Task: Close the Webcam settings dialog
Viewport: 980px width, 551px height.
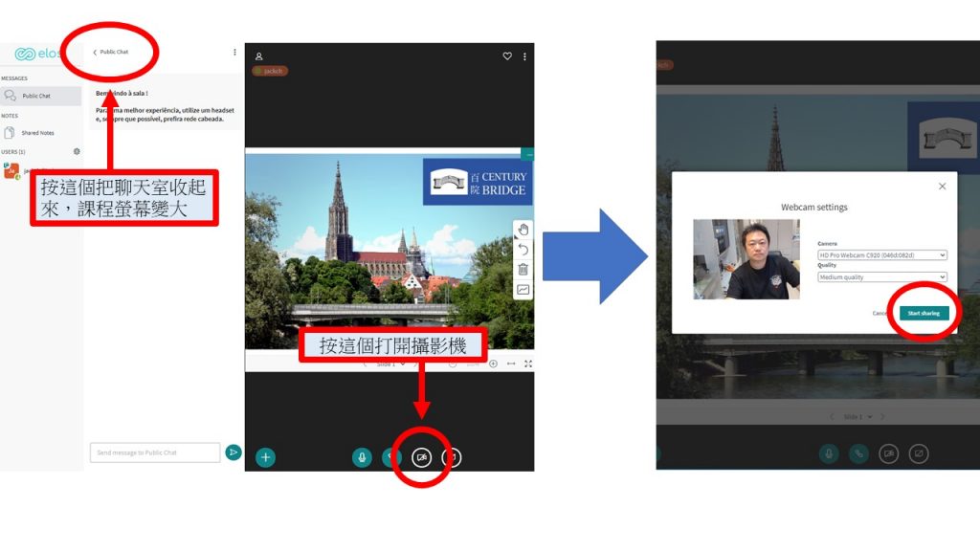Action: click(x=942, y=187)
